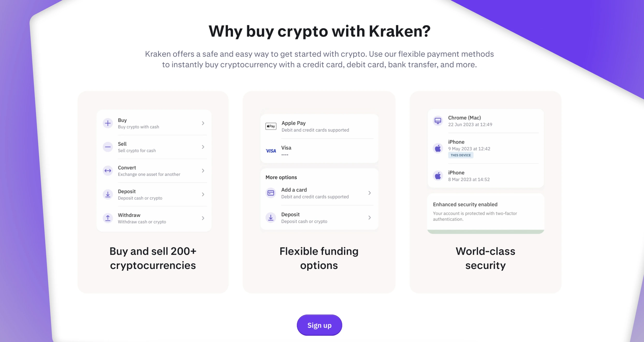
Task: Click the Apple Pay logo icon
Action: pyautogui.click(x=271, y=126)
